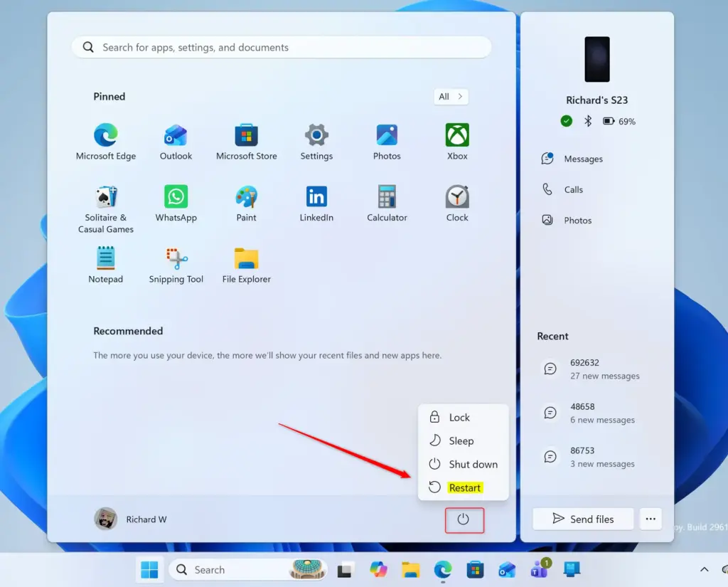
Task: Open more options next to Send files
Action: (x=651, y=519)
